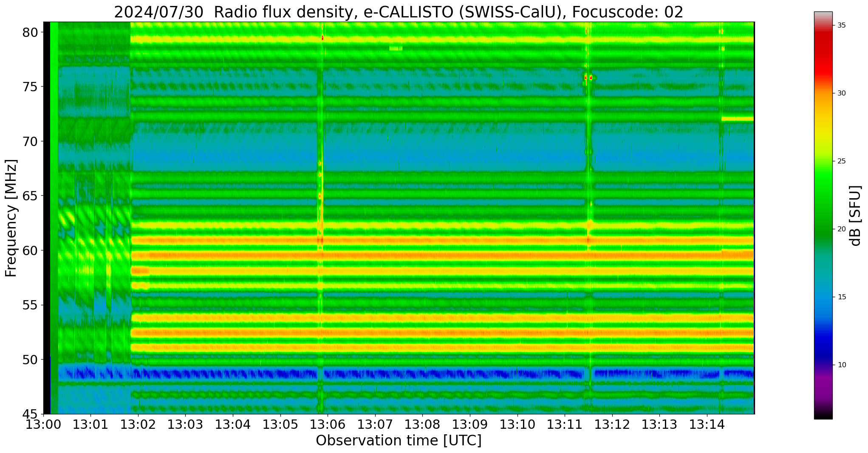Click the 13:04 time tick label
Image resolution: width=868 pixels, height=453 pixels.
(x=233, y=424)
